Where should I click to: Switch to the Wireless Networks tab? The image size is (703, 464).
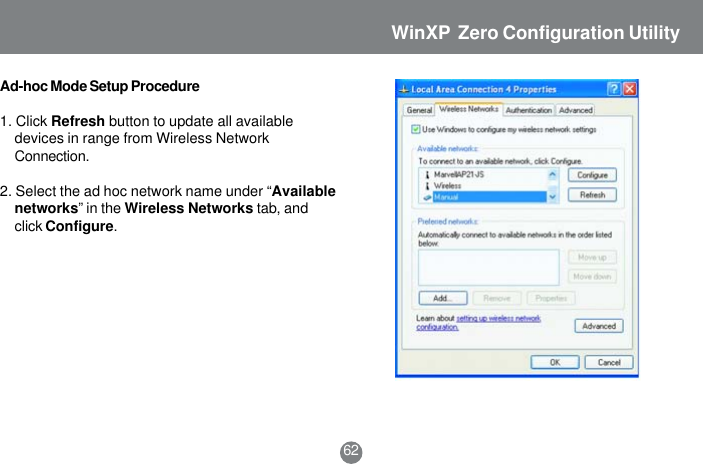[x=469, y=109]
